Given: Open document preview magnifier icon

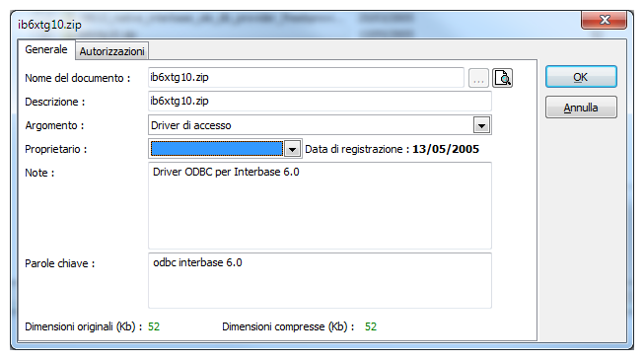Looking at the screenshot, I should click(x=502, y=78).
